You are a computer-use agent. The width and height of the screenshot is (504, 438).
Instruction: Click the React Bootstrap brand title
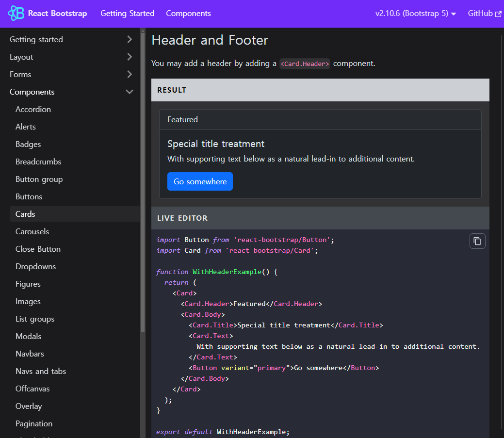click(x=58, y=14)
